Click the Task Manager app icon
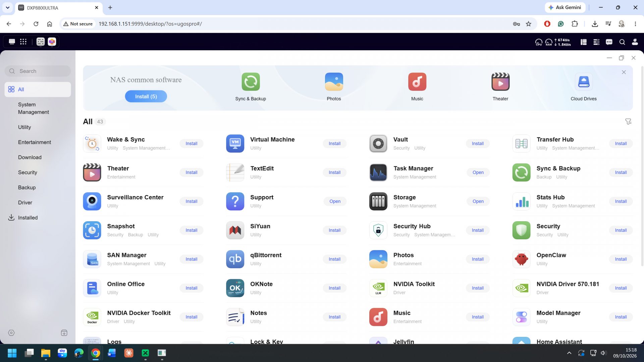 pyautogui.click(x=378, y=172)
